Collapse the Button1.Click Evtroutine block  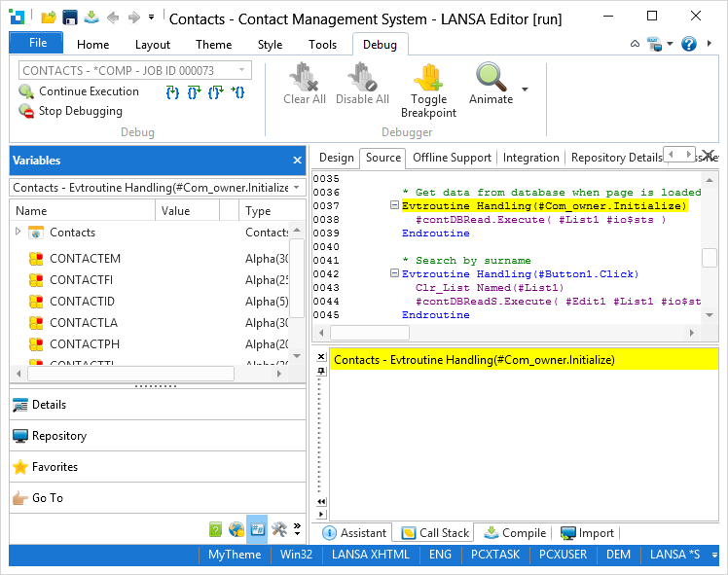(x=394, y=274)
